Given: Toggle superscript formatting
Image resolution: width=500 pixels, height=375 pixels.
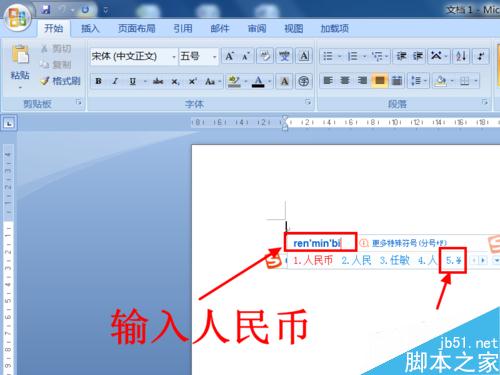Looking at the screenshot, I should click(193, 81).
